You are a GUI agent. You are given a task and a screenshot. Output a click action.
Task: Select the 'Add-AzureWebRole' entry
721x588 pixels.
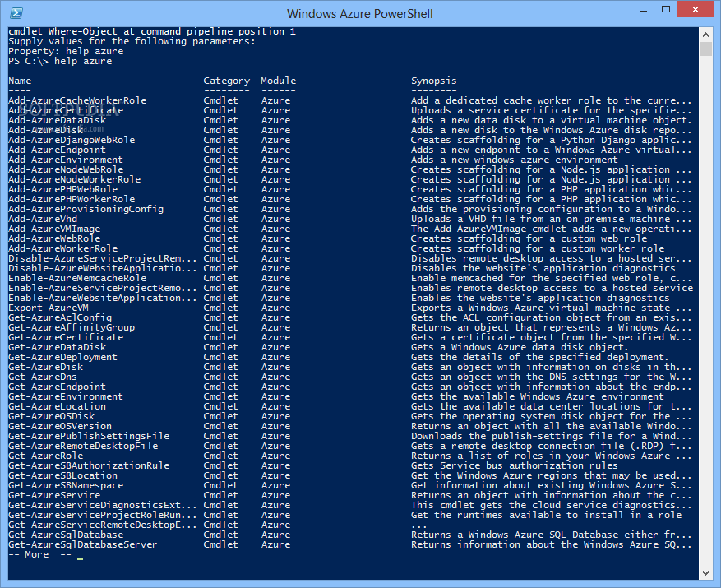(x=54, y=239)
